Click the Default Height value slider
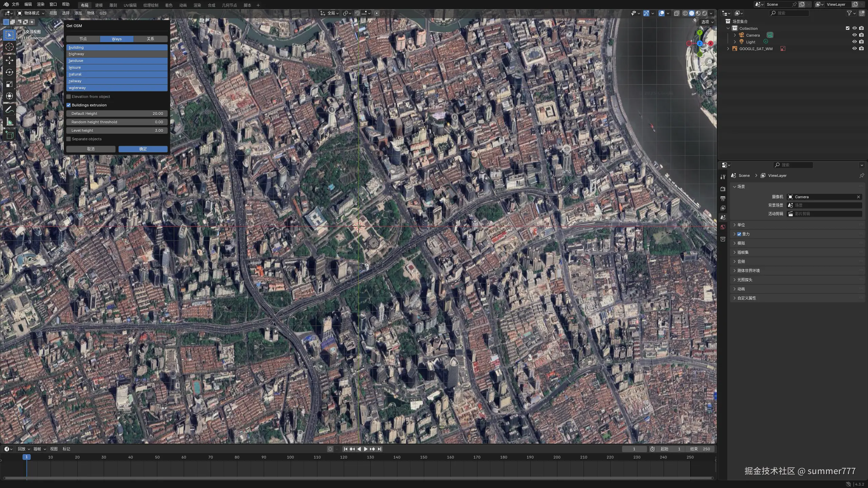Viewport: 868px width, 488px height. [117, 114]
